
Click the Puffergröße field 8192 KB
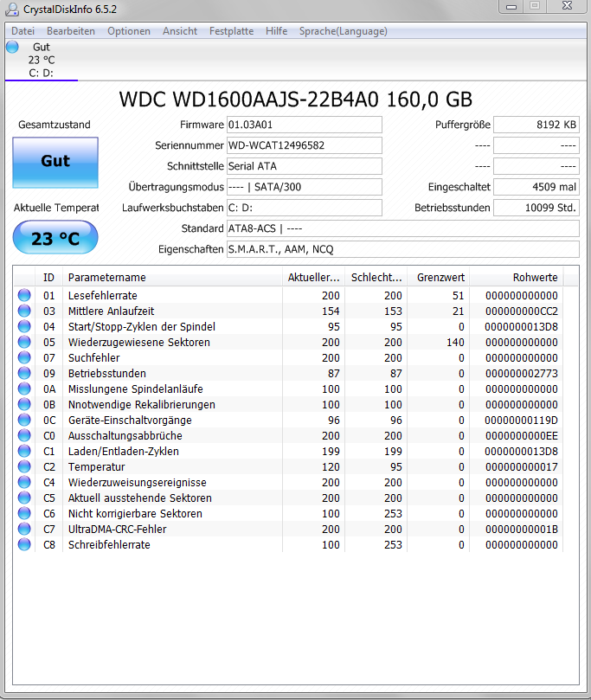tap(536, 125)
